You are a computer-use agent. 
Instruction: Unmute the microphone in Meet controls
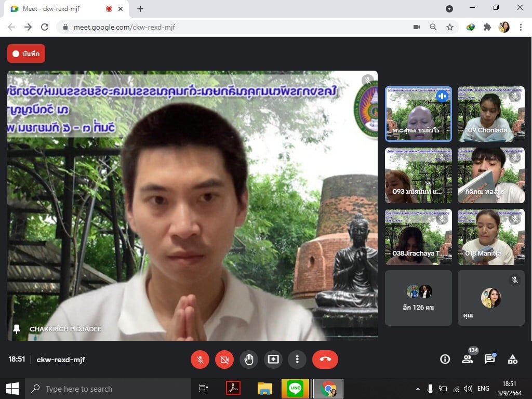click(x=199, y=359)
